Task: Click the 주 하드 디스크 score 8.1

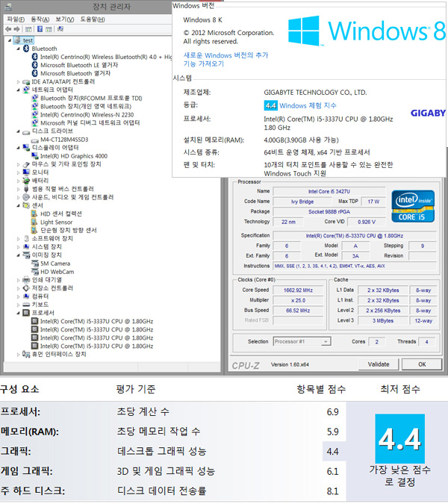Action: (332, 491)
